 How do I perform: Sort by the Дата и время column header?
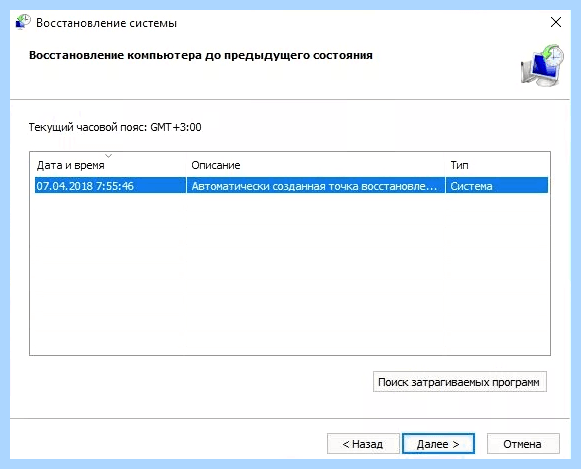pos(108,165)
